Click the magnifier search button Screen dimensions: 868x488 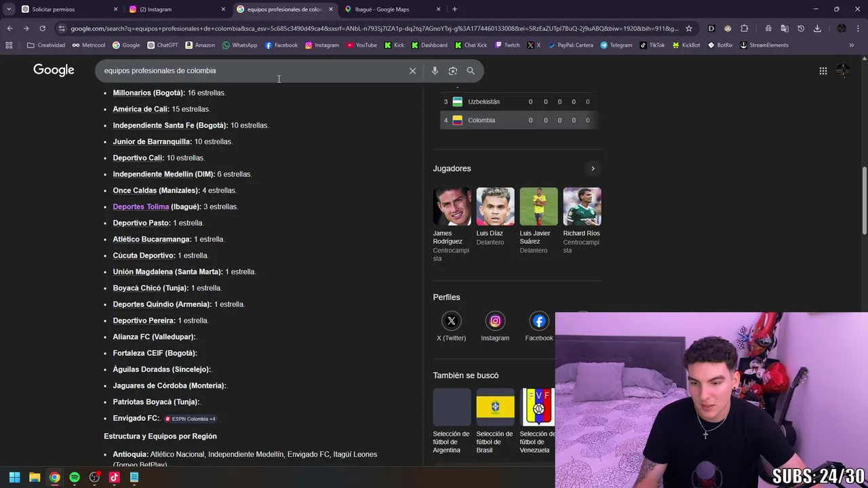point(471,70)
